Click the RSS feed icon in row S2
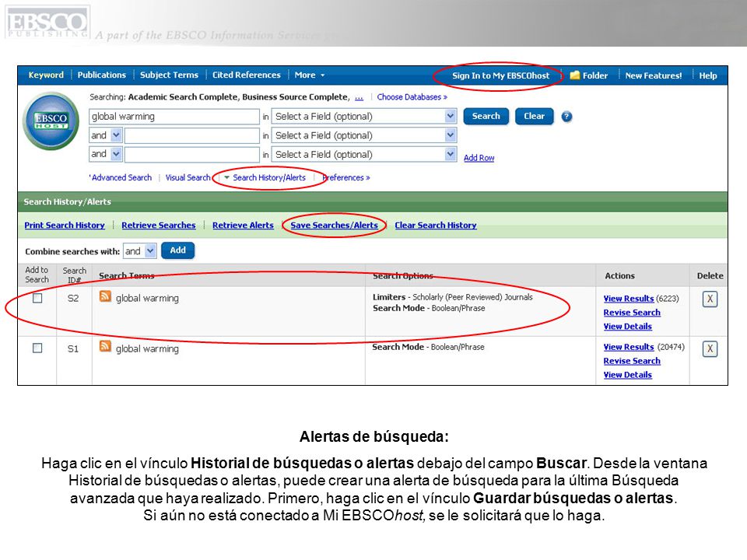Image resolution: width=747 pixels, height=560 pixels. (x=105, y=296)
